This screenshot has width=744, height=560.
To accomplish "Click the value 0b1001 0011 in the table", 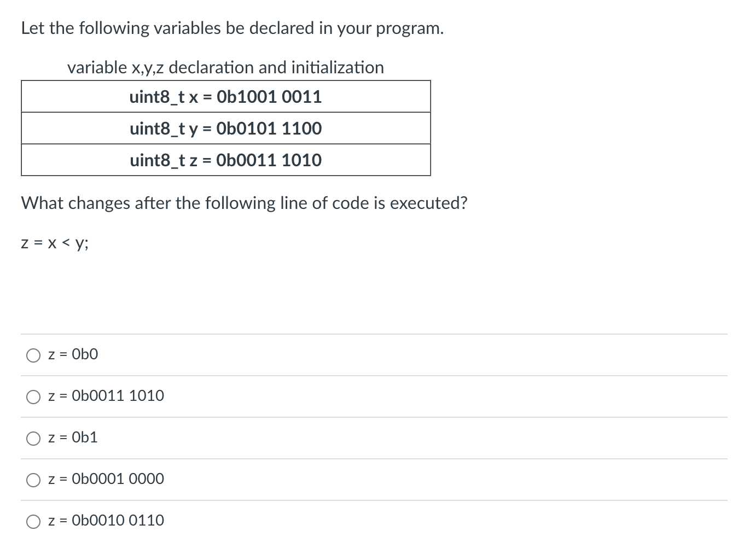I will (271, 97).
